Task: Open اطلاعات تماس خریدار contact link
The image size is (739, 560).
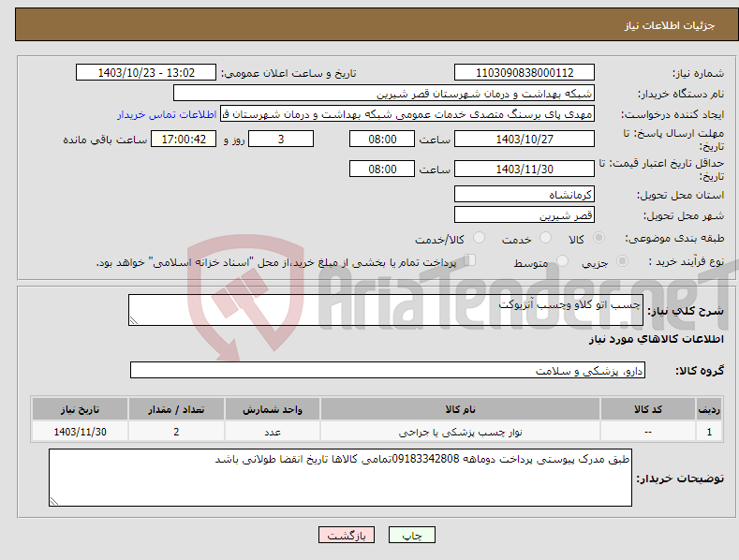Action: pos(167,114)
